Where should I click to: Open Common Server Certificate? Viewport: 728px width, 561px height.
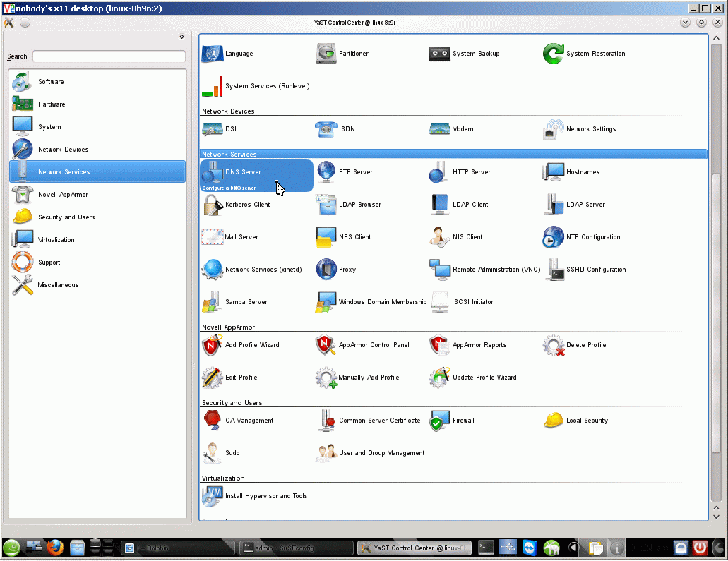click(369, 421)
